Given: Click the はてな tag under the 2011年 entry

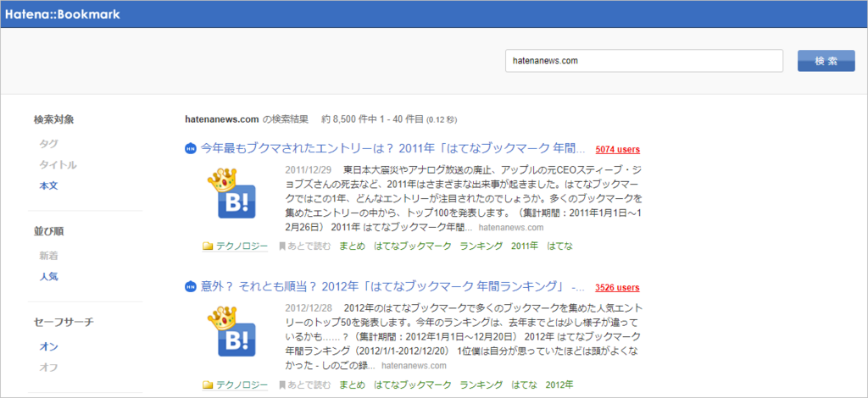Looking at the screenshot, I should tap(559, 246).
